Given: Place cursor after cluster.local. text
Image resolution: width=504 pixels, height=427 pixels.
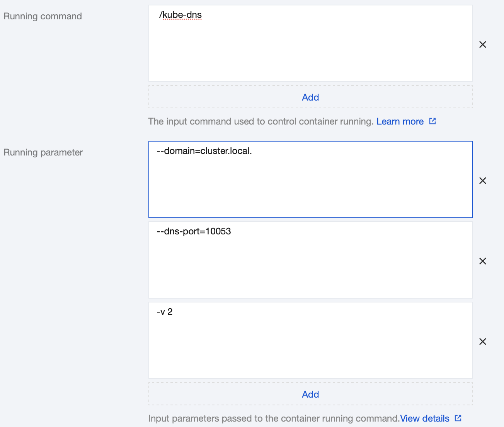Looking at the screenshot, I should (252, 151).
